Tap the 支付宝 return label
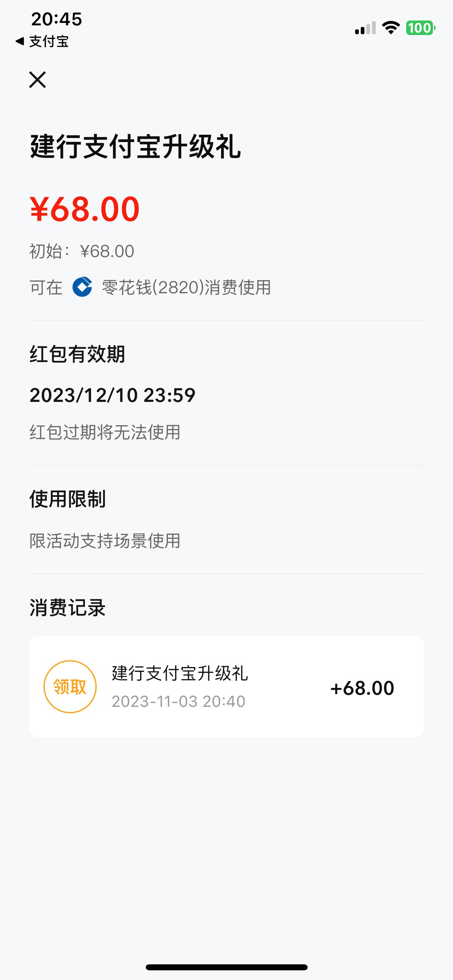The width and height of the screenshot is (453, 980). (49, 41)
